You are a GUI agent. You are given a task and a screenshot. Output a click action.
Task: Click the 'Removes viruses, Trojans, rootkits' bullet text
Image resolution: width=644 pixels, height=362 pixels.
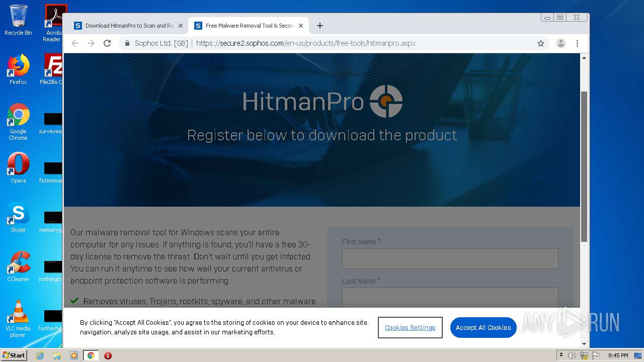click(200, 301)
